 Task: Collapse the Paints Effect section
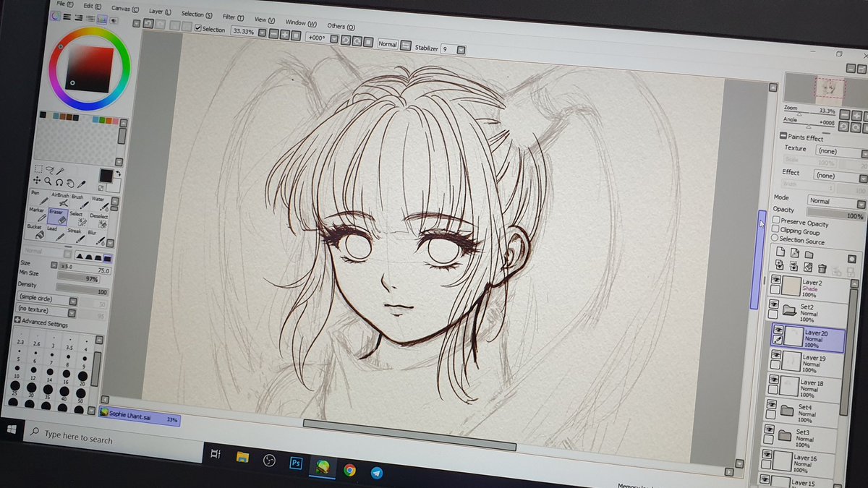783,136
